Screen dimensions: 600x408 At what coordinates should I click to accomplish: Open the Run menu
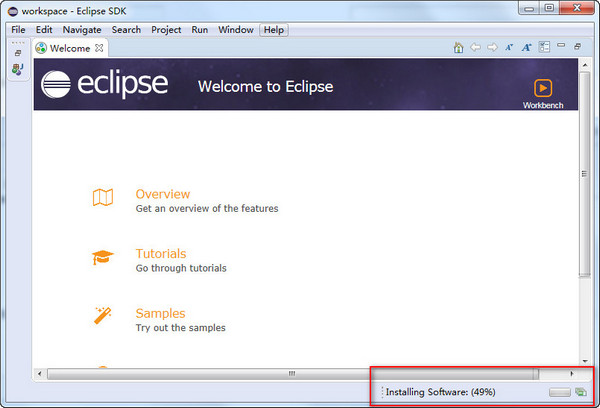tap(200, 29)
